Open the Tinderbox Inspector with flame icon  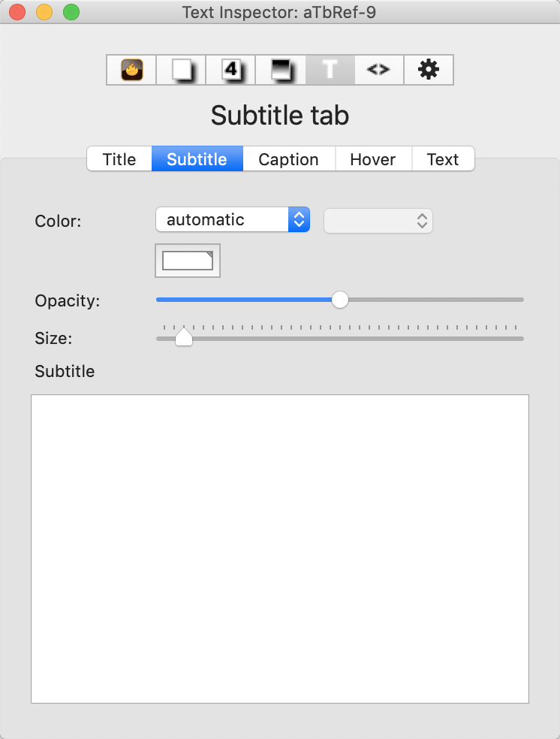tap(131, 69)
